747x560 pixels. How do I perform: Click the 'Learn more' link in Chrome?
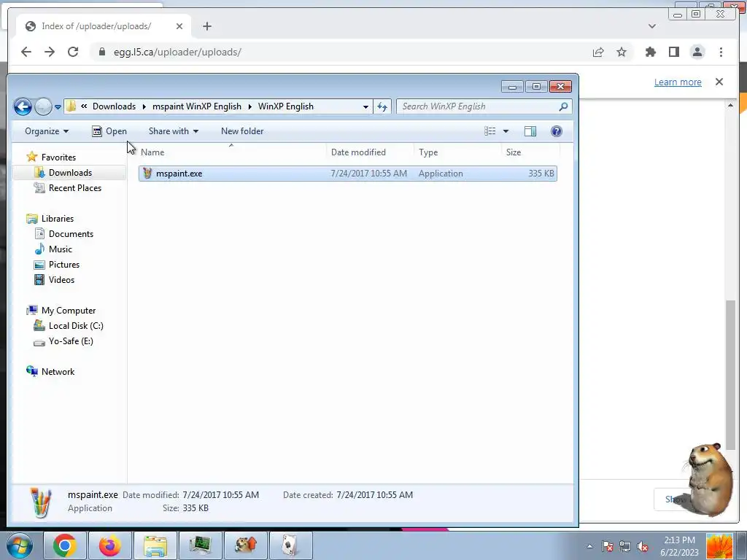678,82
